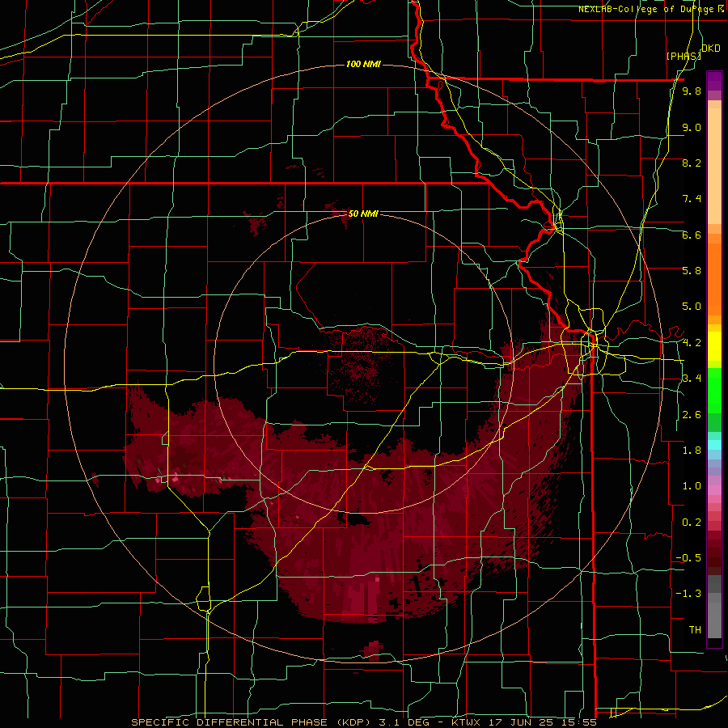Screen dimensions: 728x728
Task: Click the 2.6 value on the color scale
Action: pyautogui.click(x=692, y=414)
